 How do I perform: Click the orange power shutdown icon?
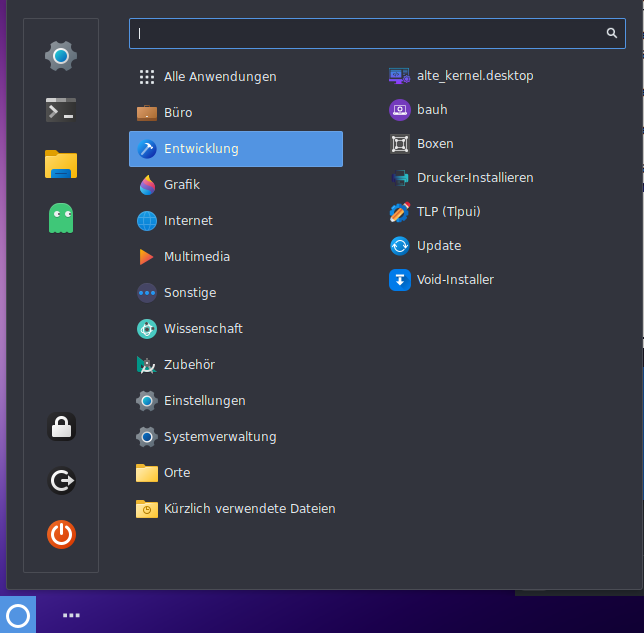click(x=61, y=535)
